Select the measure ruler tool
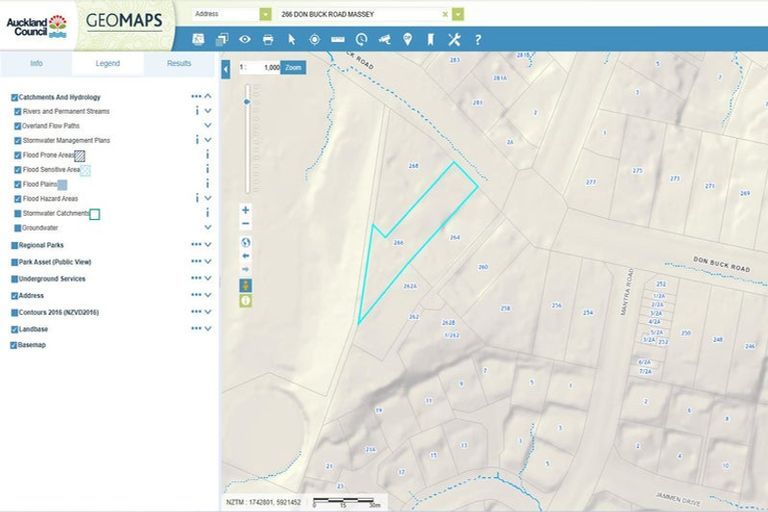Image resolution: width=768 pixels, height=512 pixels. click(337, 39)
